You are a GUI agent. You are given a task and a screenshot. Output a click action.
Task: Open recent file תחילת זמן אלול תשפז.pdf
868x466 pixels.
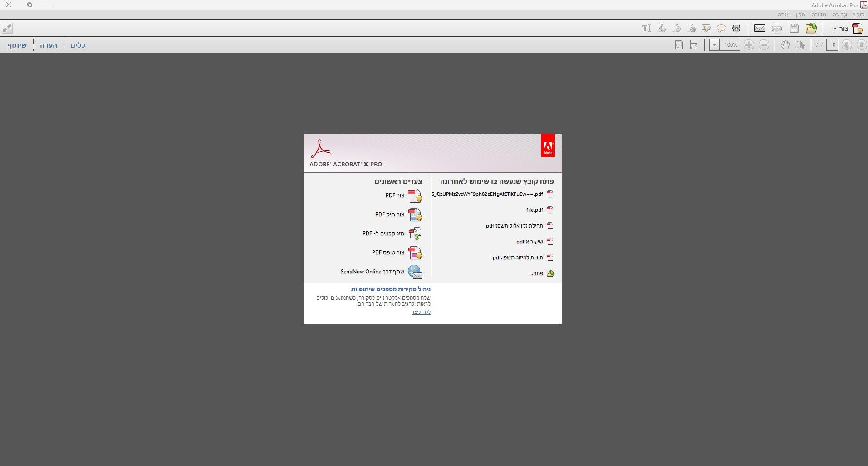tap(520, 226)
